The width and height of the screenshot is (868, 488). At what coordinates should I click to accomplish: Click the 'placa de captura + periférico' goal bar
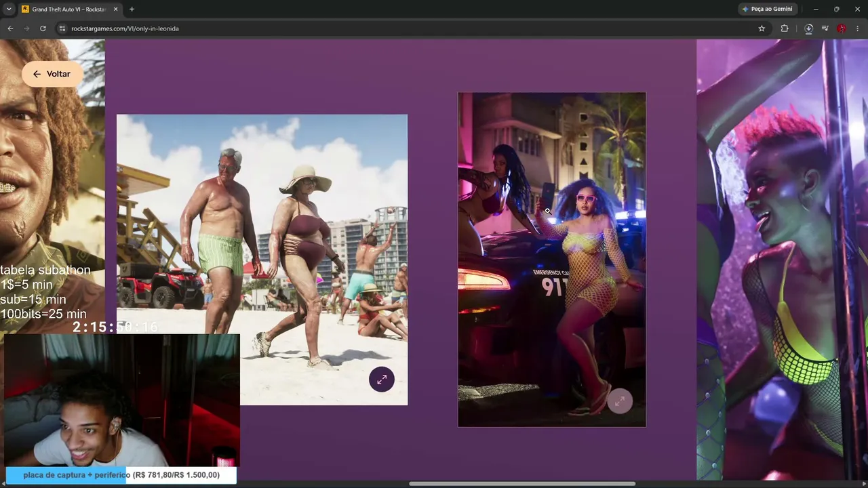tap(121, 475)
